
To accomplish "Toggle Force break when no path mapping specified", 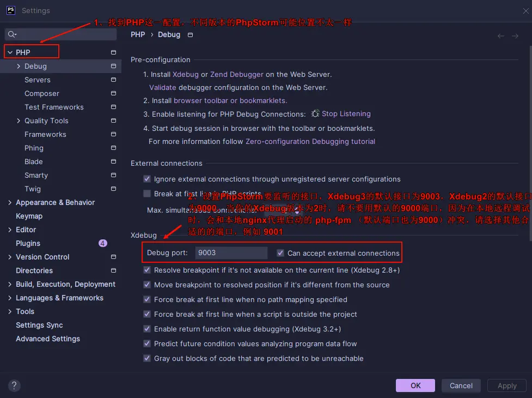I will [147, 299].
